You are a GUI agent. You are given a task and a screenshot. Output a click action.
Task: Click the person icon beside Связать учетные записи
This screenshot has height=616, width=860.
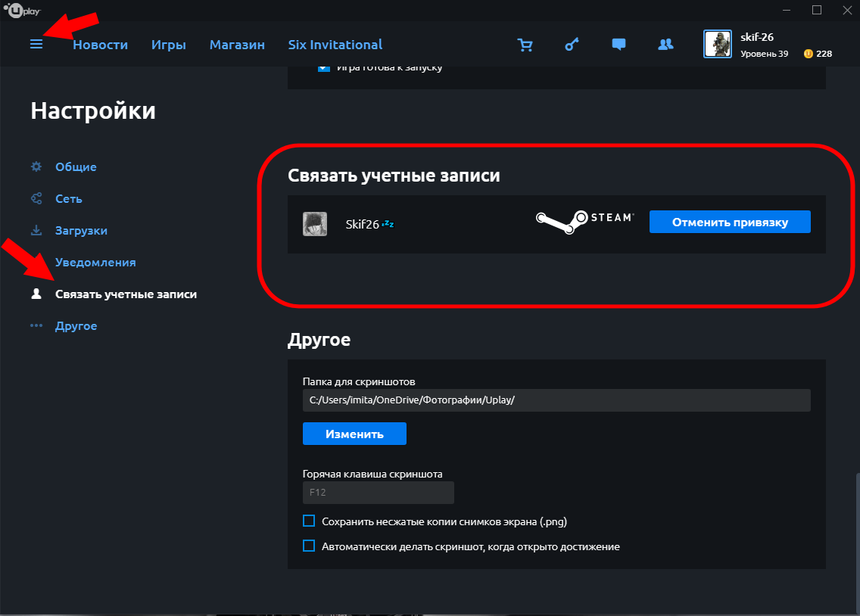click(x=36, y=294)
